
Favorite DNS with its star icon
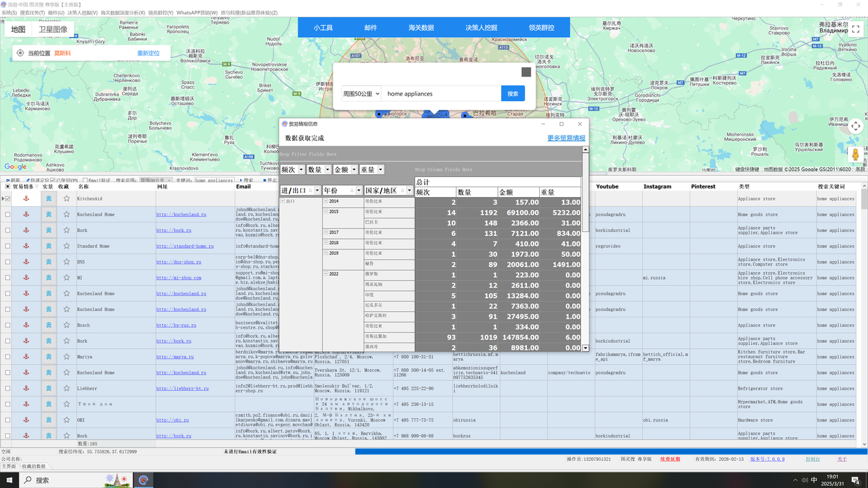pos(66,262)
